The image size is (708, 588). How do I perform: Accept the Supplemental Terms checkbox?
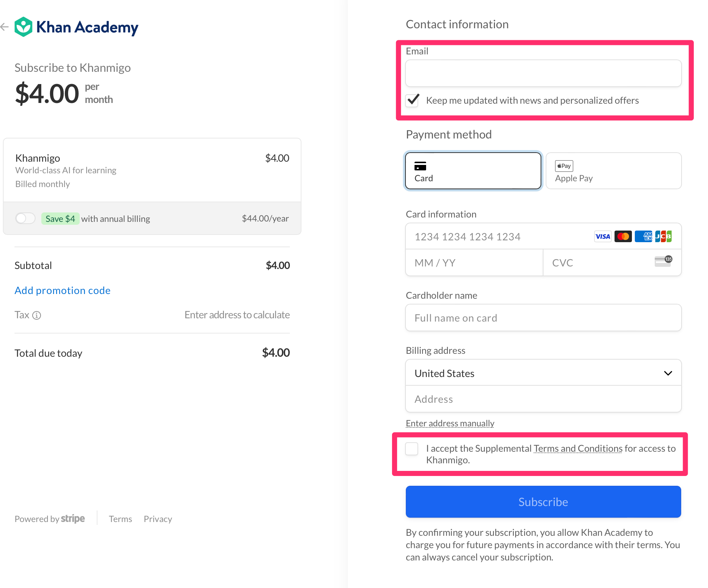(412, 448)
